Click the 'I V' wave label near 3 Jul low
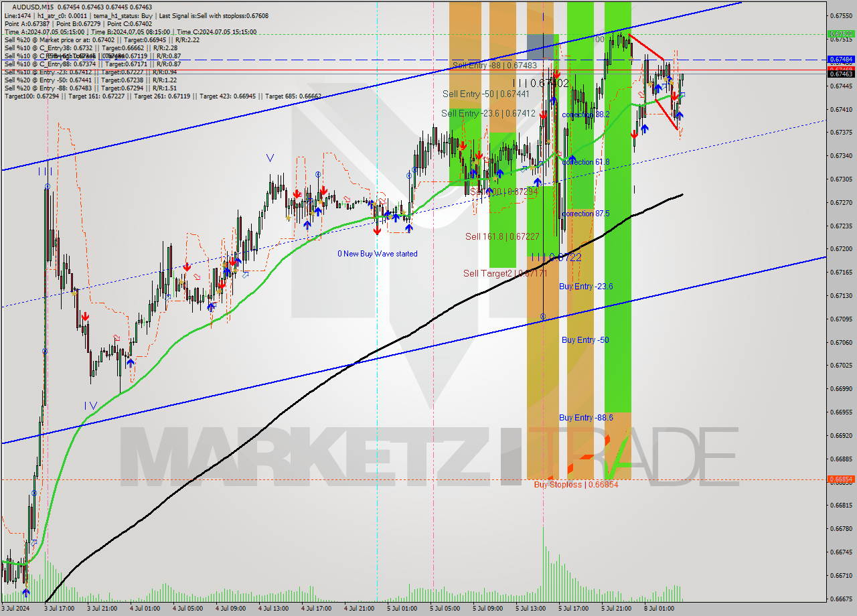The image size is (857, 616). pos(90,405)
